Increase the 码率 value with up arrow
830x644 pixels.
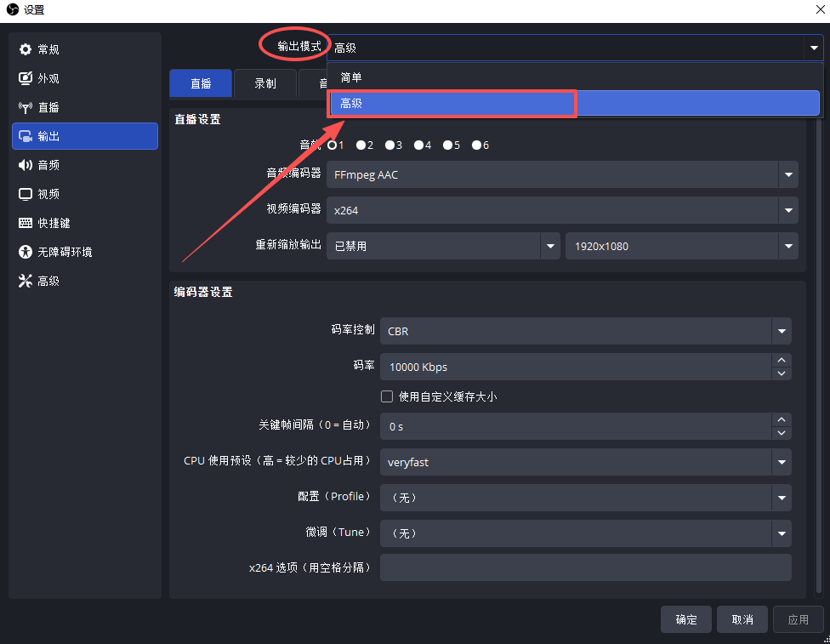(782, 361)
